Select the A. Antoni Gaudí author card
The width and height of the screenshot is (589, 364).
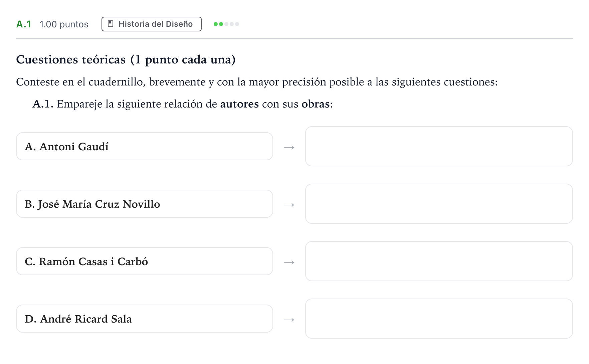145,146
